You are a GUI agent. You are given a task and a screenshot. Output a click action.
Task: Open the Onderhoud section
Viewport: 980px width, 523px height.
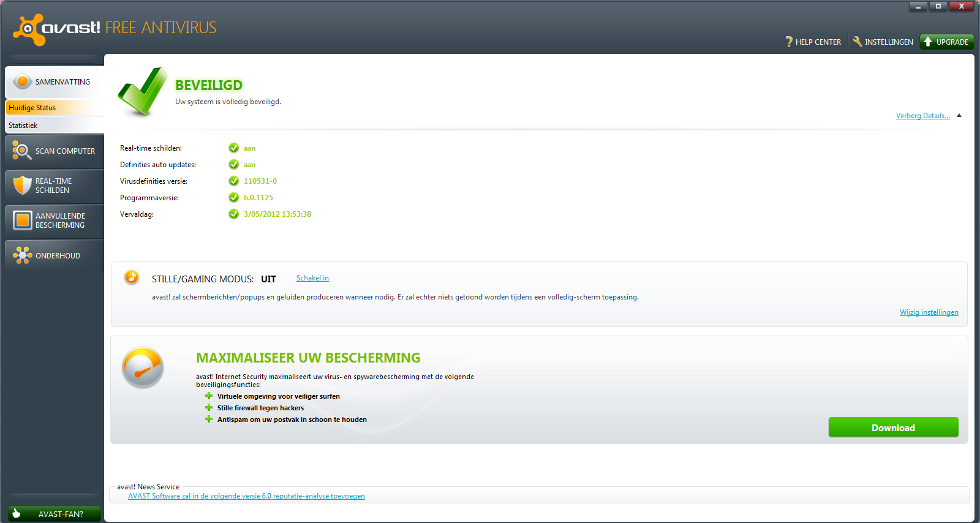click(55, 255)
